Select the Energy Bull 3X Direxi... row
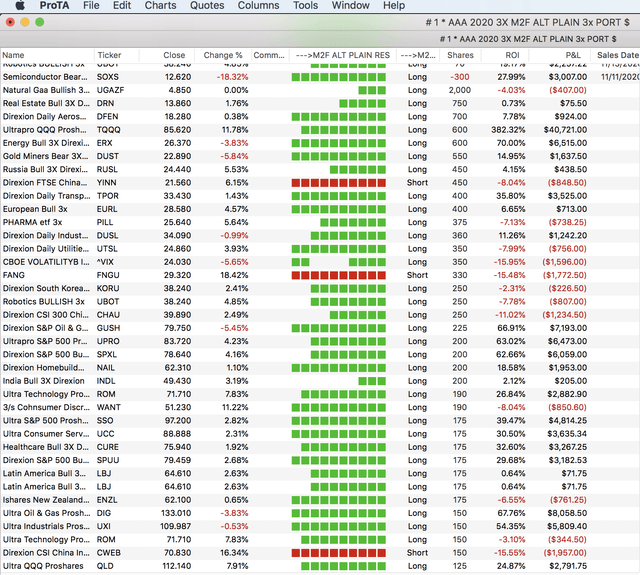The width and height of the screenshot is (640, 575). 320,143
